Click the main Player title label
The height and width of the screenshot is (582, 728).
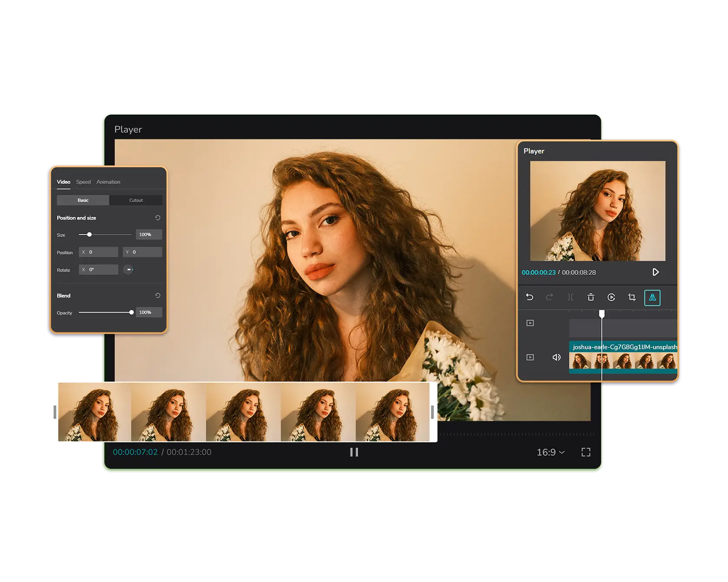tap(128, 129)
